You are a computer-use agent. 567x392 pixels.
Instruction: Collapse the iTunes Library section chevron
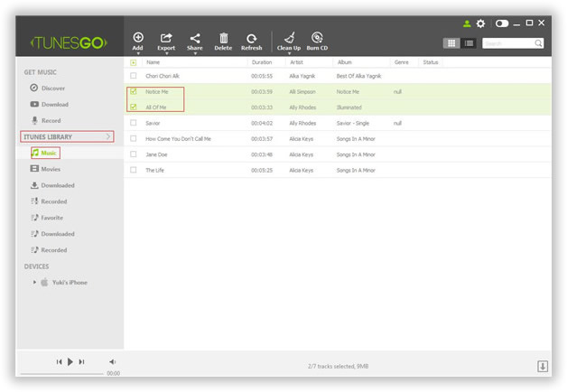coord(108,136)
